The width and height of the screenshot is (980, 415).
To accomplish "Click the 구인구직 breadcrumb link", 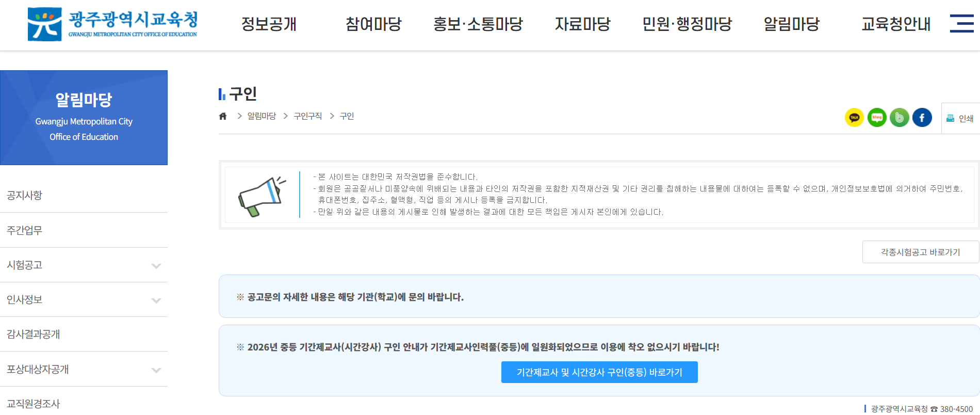I will 307,116.
